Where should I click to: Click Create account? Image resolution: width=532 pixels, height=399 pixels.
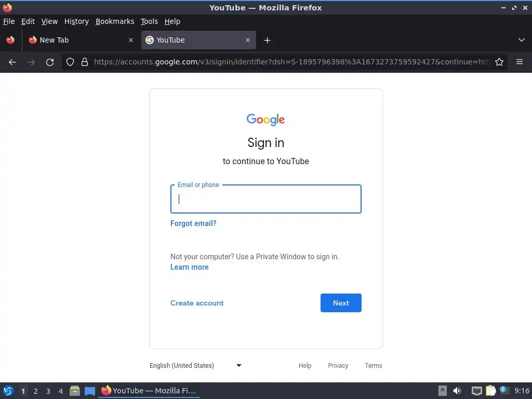point(197,303)
